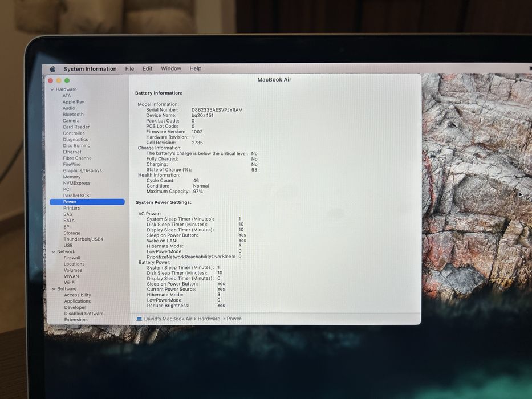Viewport: 532px width, 399px height.
Task: Select SPI in the sidebar
Action: point(67,227)
